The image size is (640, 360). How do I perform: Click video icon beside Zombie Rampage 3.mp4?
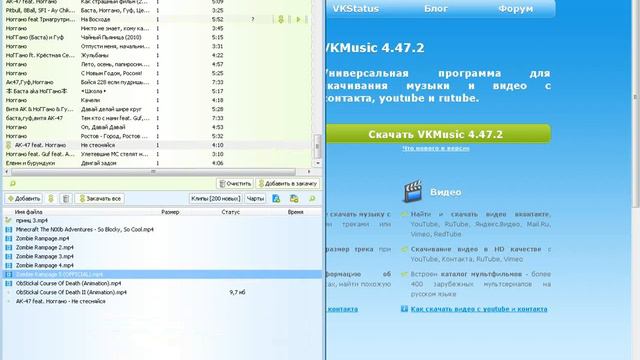pyautogui.click(x=9, y=256)
